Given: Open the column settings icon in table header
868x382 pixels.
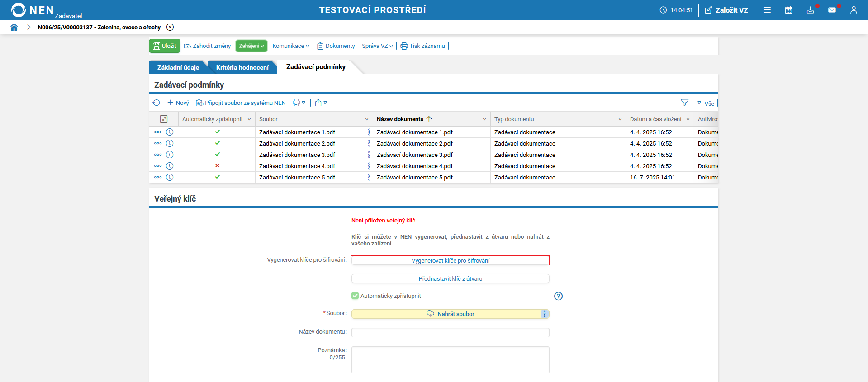Looking at the screenshot, I should [x=164, y=119].
